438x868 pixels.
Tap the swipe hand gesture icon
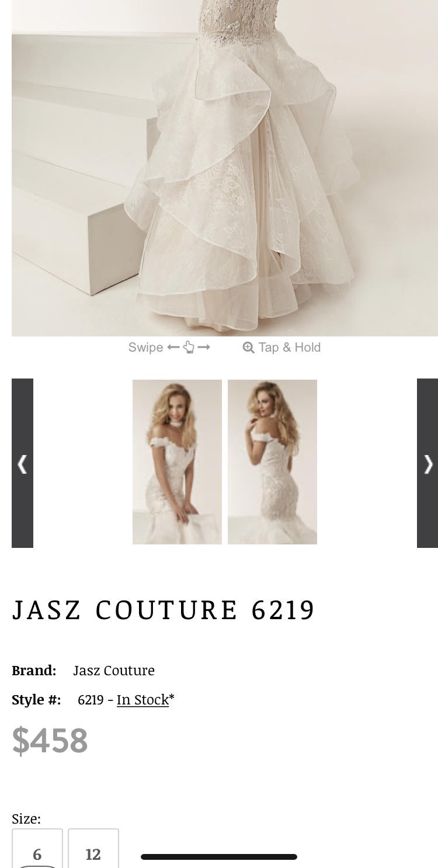(188, 348)
